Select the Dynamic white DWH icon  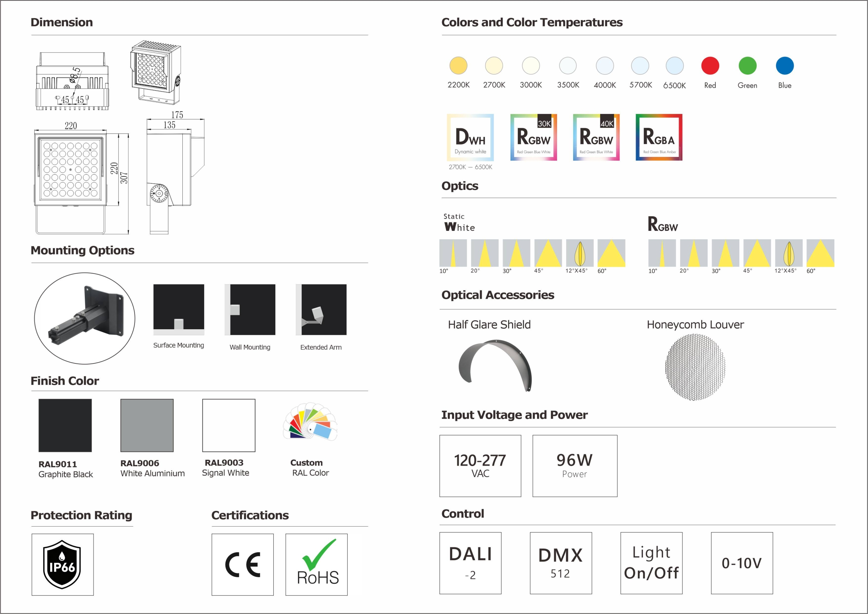pyautogui.click(x=470, y=137)
